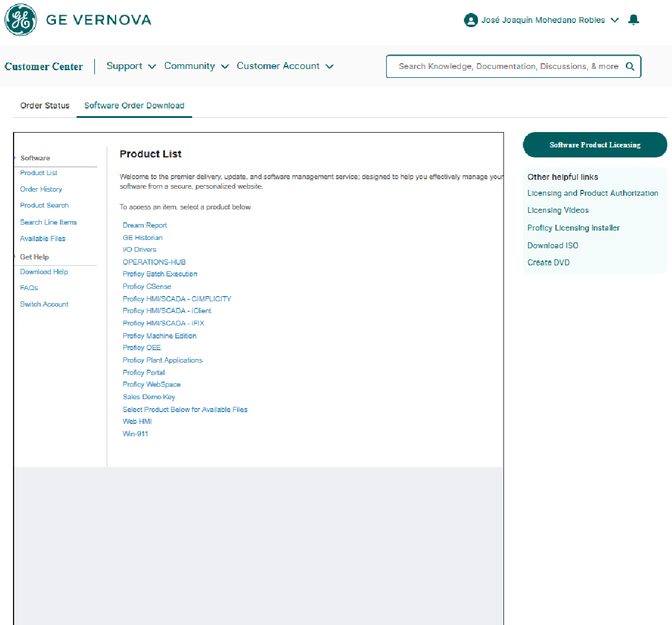Select the Dream Report product
Viewport: 672px width, 625px height.
145,225
